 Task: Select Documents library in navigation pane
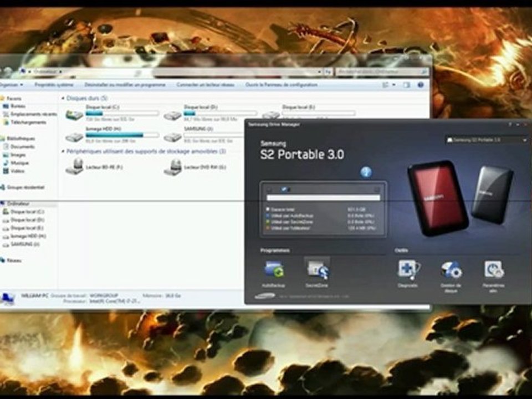pos(19,146)
